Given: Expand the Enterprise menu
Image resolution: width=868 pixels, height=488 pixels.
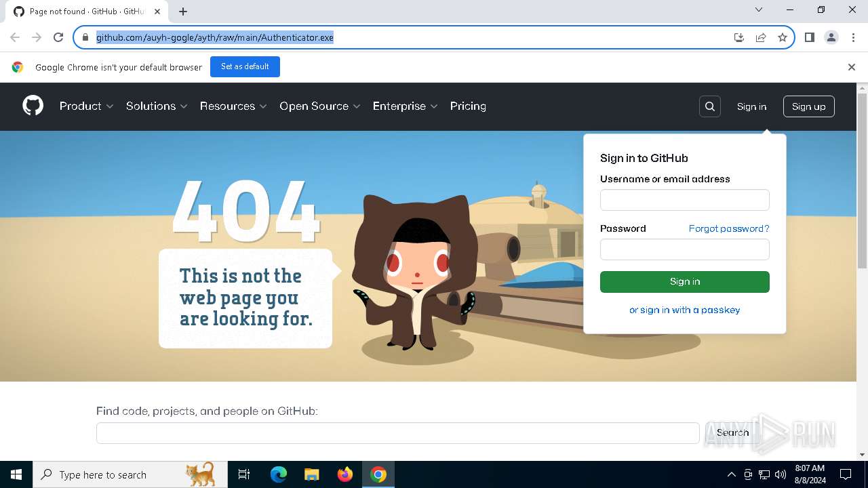Looking at the screenshot, I should pos(406,106).
